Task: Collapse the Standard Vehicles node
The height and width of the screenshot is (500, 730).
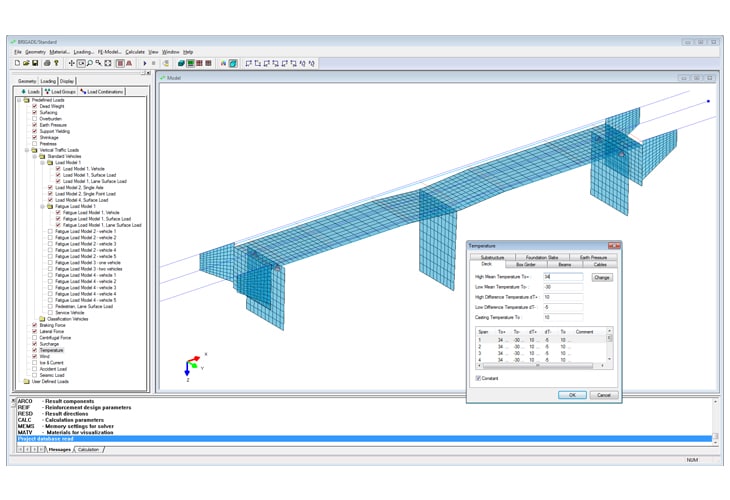Action: pos(35,156)
